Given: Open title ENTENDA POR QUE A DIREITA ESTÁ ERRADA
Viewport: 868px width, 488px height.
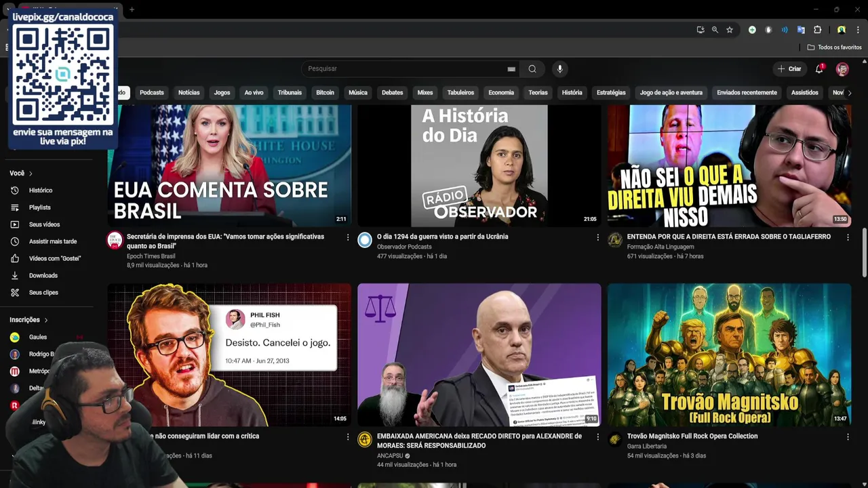Looking at the screenshot, I should [729, 237].
